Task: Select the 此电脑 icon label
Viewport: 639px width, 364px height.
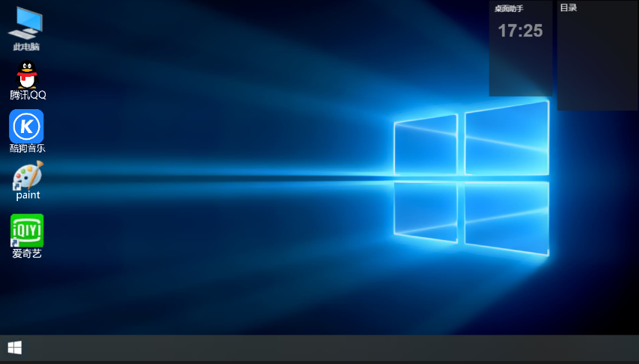Action: pyautogui.click(x=26, y=47)
